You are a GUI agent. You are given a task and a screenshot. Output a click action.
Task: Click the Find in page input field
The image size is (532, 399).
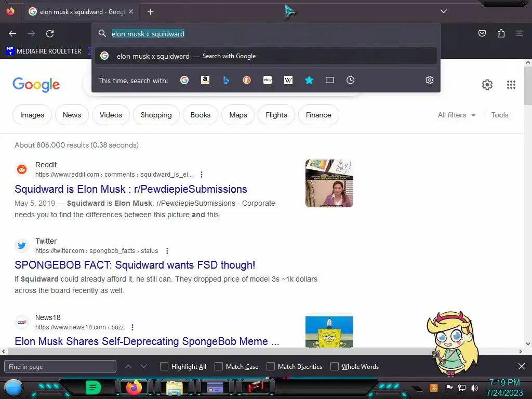pyautogui.click(x=60, y=366)
